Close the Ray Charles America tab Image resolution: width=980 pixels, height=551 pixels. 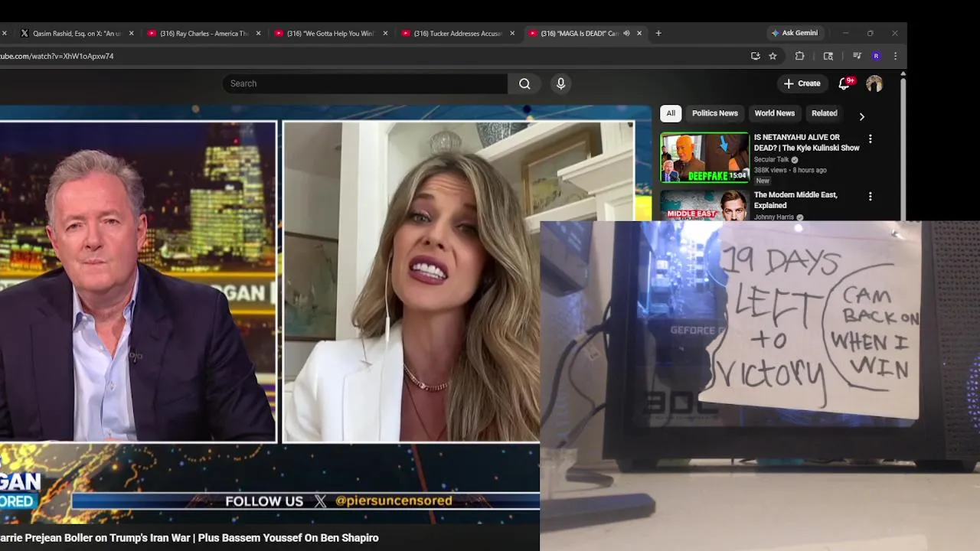(x=258, y=33)
